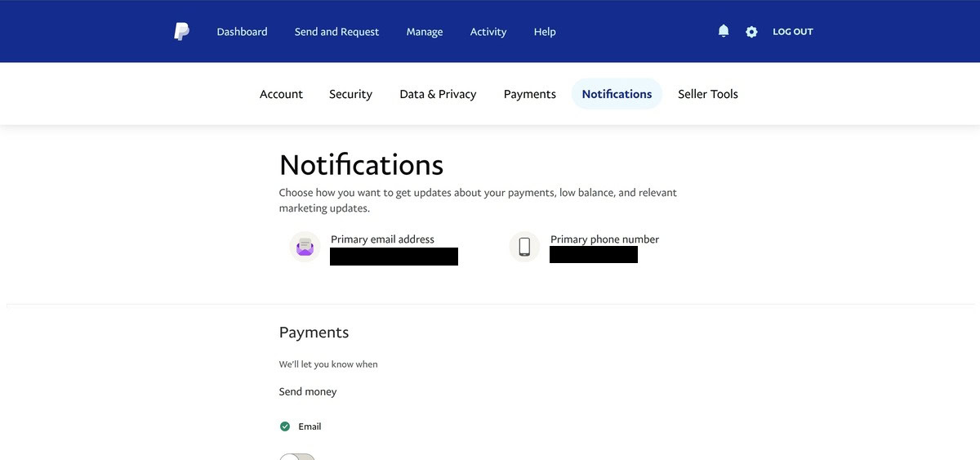The width and height of the screenshot is (980, 460).
Task: Click the redacted primary email address
Action: pos(394,257)
